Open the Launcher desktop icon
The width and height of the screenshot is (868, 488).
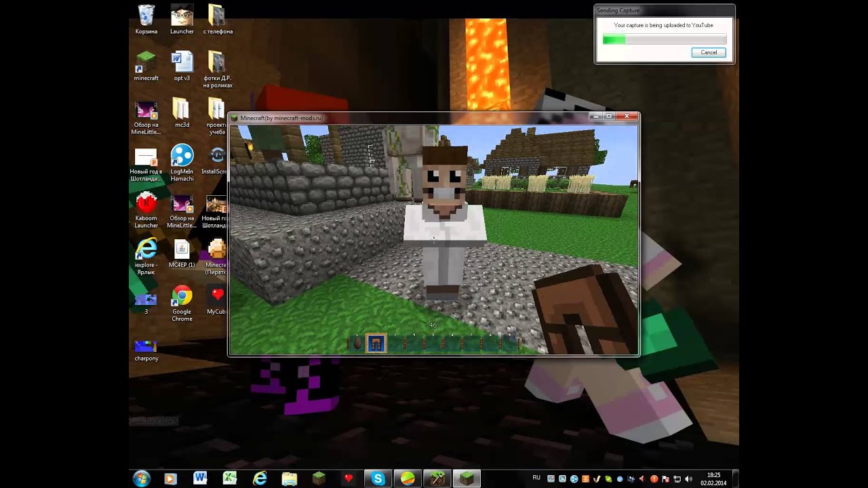click(x=182, y=19)
